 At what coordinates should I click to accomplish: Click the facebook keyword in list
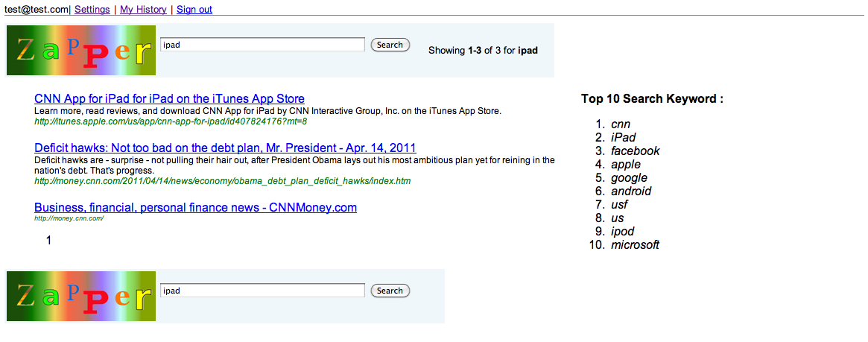pos(636,151)
